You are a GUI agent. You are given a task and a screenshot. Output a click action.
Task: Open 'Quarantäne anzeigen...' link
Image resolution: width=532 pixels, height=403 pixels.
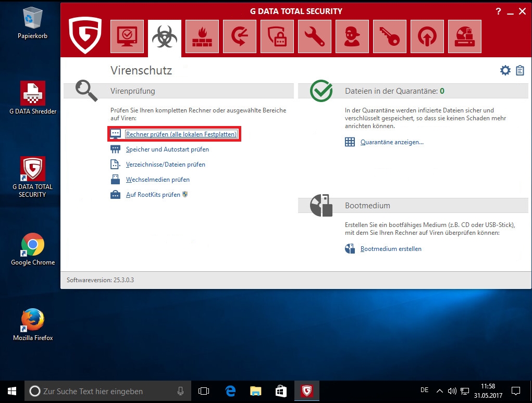click(392, 142)
